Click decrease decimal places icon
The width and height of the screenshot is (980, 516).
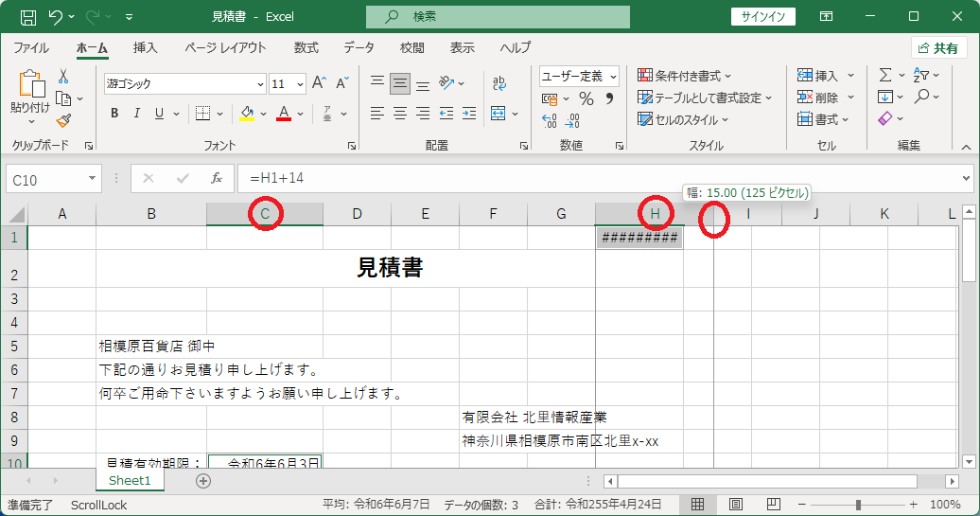click(572, 120)
